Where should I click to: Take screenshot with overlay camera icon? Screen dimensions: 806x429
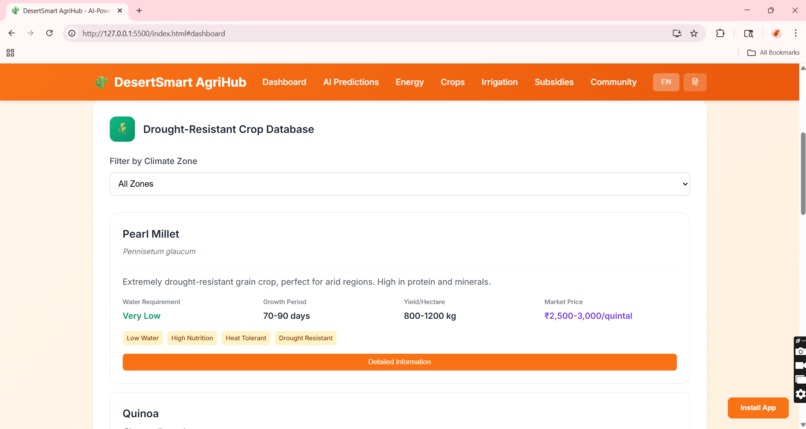point(800,351)
